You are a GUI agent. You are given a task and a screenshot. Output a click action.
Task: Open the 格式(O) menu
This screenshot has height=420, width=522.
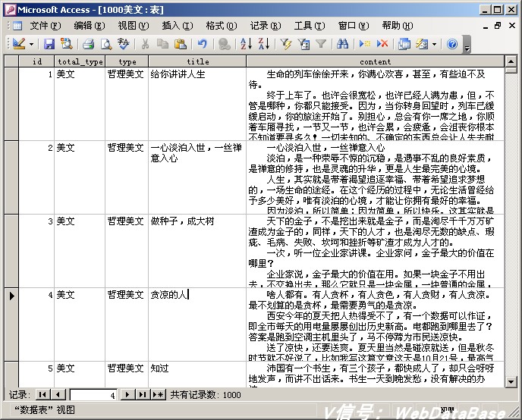point(222,26)
